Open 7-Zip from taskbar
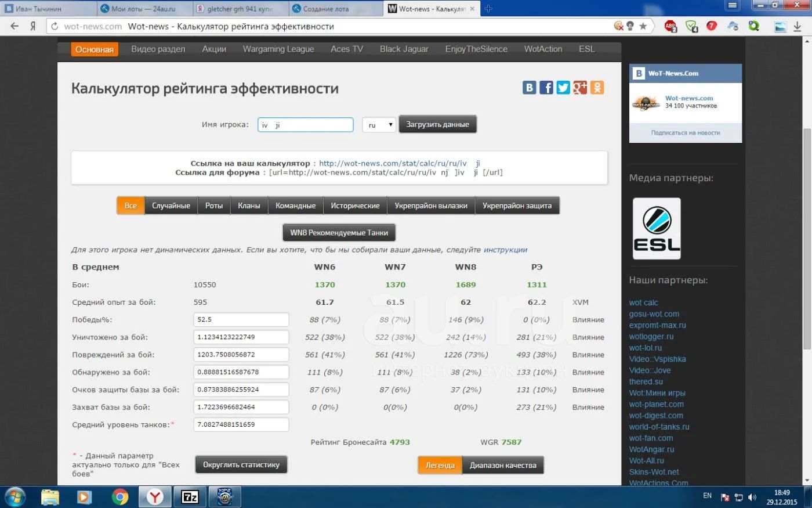This screenshot has height=508, width=812. click(190, 497)
